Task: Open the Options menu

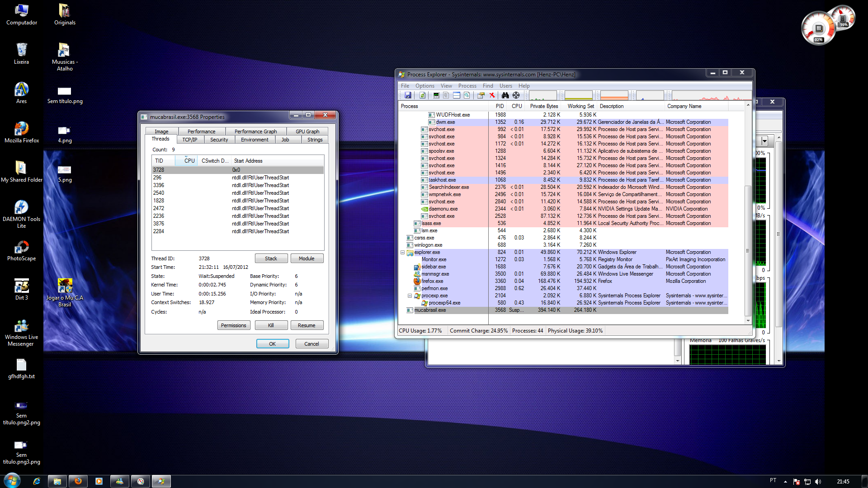Action: [x=425, y=86]
